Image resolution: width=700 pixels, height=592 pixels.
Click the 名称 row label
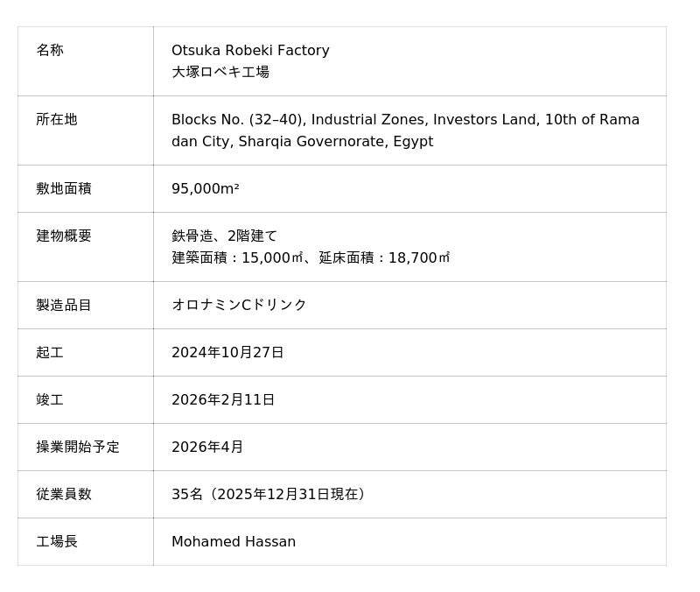tap(50, 51)
